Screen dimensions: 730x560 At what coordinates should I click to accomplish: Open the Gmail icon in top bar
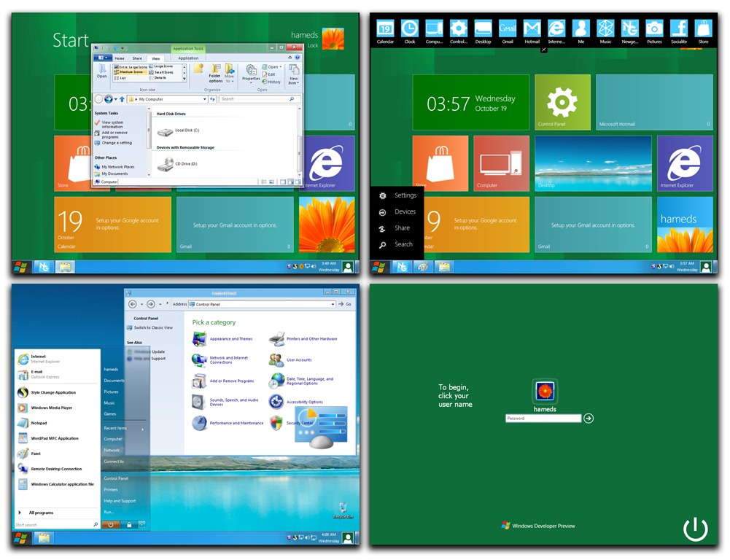[508, 28]
